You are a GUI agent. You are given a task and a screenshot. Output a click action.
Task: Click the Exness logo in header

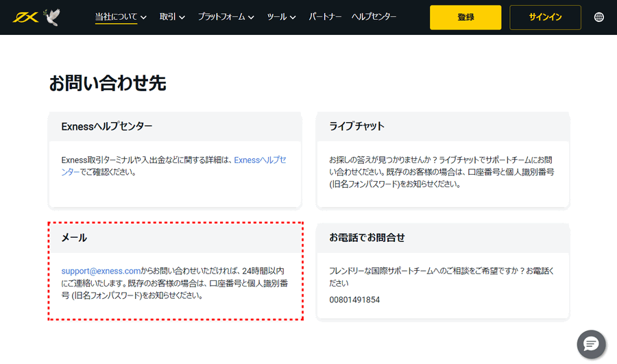tap(25, 17)
